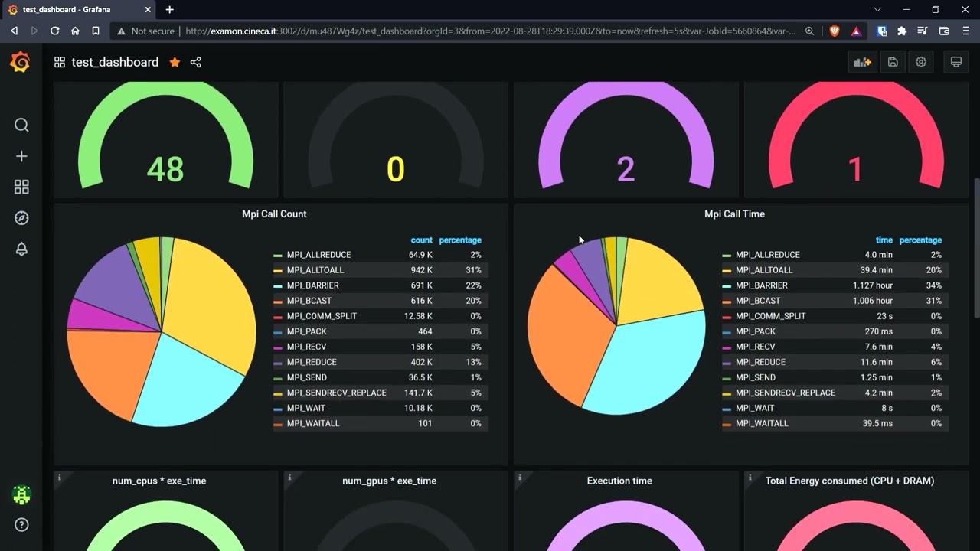This screenshot has height=551, width=980.
Task: Open the Grafana sidebar search
Action: 21,125
